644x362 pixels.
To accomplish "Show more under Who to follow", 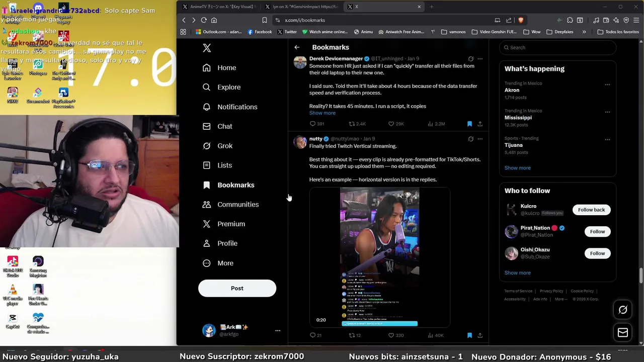I will pos(517,273).
